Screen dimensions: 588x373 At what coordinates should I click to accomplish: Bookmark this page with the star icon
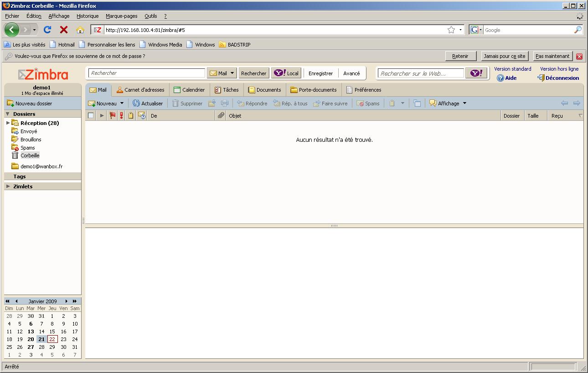pyautogui.click(x=451, y=30)
